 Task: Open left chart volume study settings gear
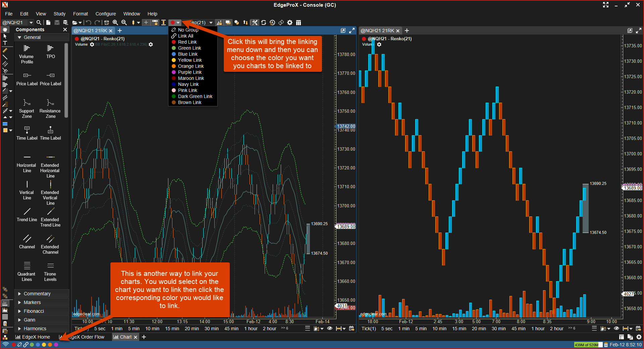(92, 45)
